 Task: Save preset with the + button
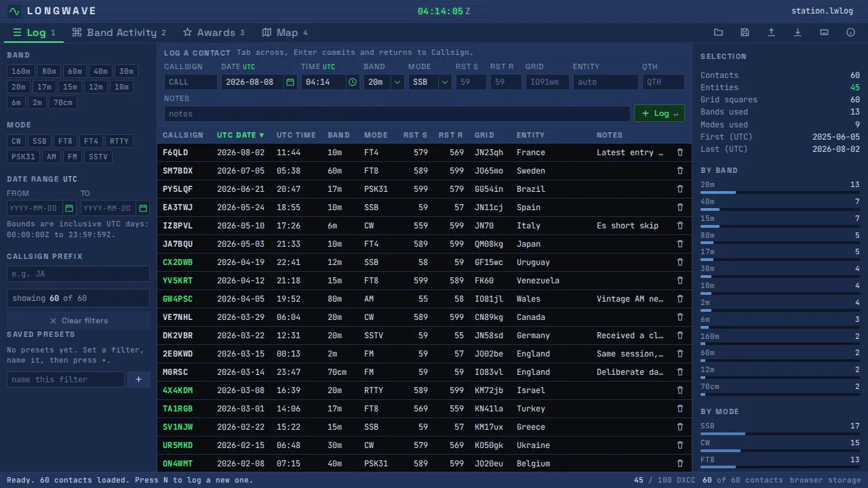pyautogui.click(x=138, y=380)
